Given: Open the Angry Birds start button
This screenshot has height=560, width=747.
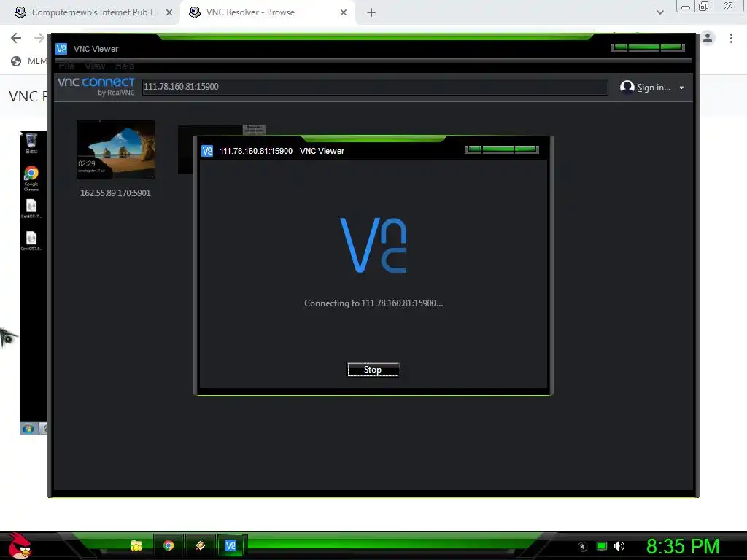Looking at the screenshot, I should pos(19,545).
